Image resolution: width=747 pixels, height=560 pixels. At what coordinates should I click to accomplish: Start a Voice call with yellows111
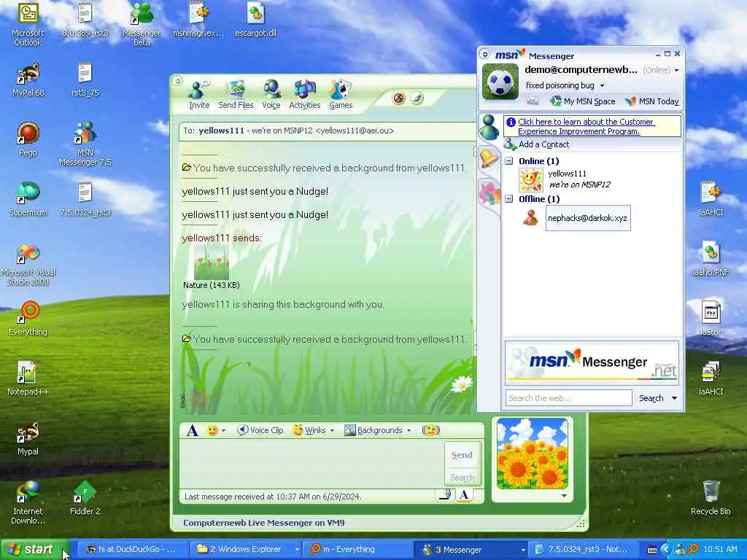click(x=271, y=94)
